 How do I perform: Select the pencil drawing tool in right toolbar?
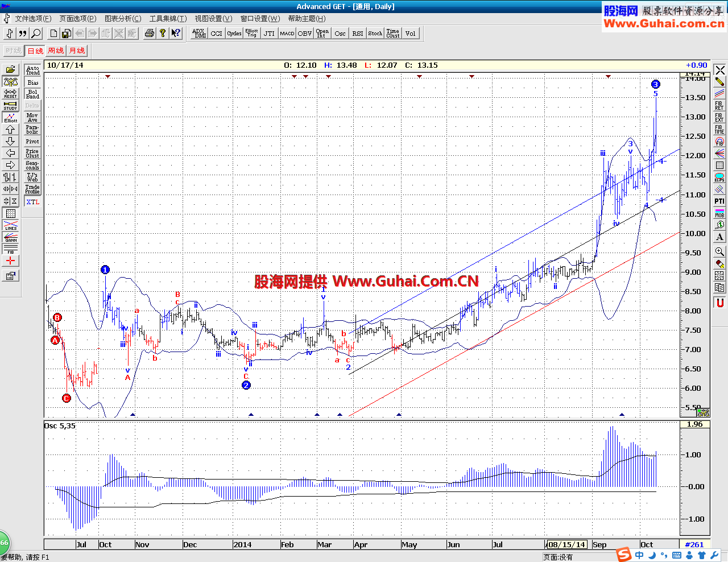click(x=719, y=82)
